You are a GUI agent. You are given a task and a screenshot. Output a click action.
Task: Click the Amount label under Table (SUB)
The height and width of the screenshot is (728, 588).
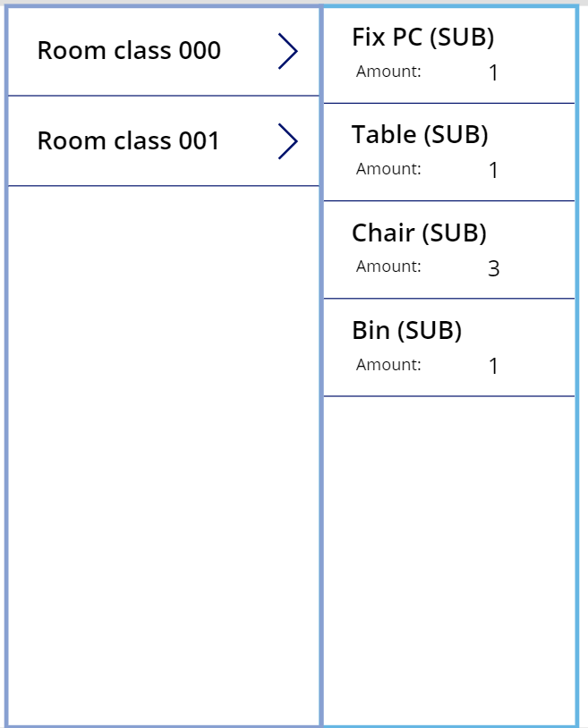tap(388, 169)
